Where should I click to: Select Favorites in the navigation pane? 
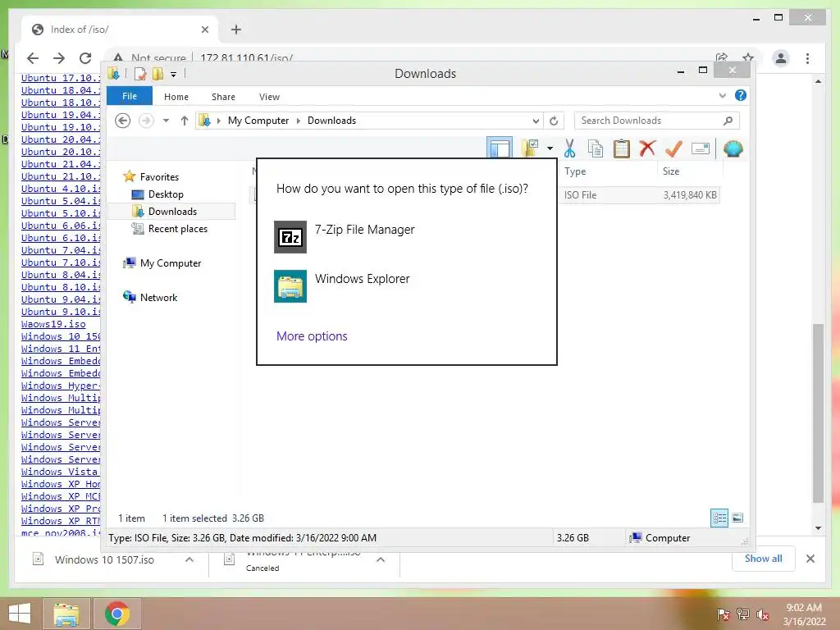click(159, 177)
